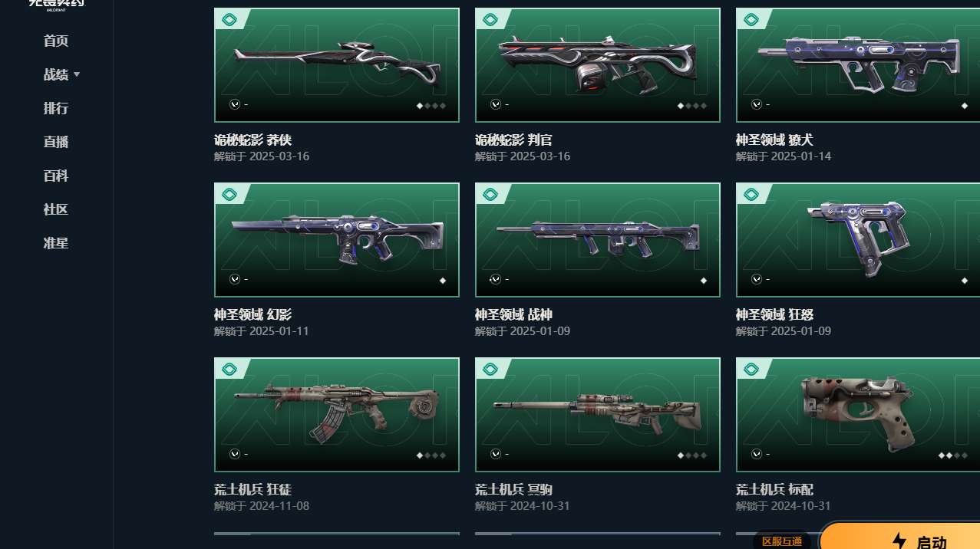Select the 神圣领域 獠犬 weapon thumbnail

click(858, 65)
